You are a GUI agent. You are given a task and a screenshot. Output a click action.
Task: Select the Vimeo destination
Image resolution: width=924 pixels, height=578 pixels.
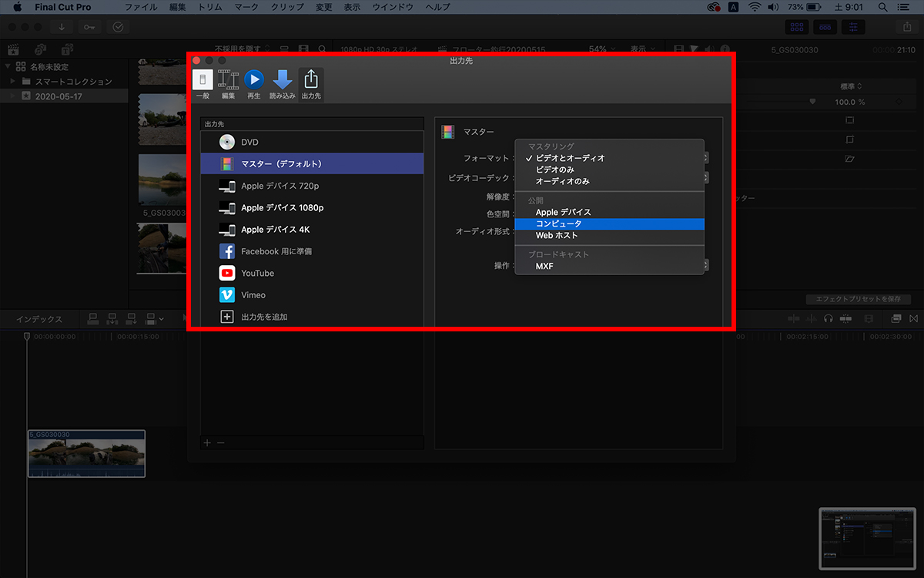coord(253,294)
